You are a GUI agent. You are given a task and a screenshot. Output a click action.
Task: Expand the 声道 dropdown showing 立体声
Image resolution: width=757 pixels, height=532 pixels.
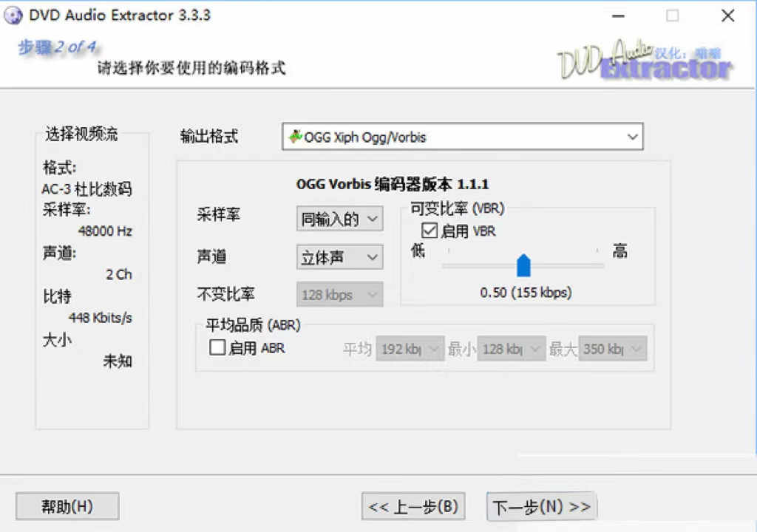coord(339,257)
